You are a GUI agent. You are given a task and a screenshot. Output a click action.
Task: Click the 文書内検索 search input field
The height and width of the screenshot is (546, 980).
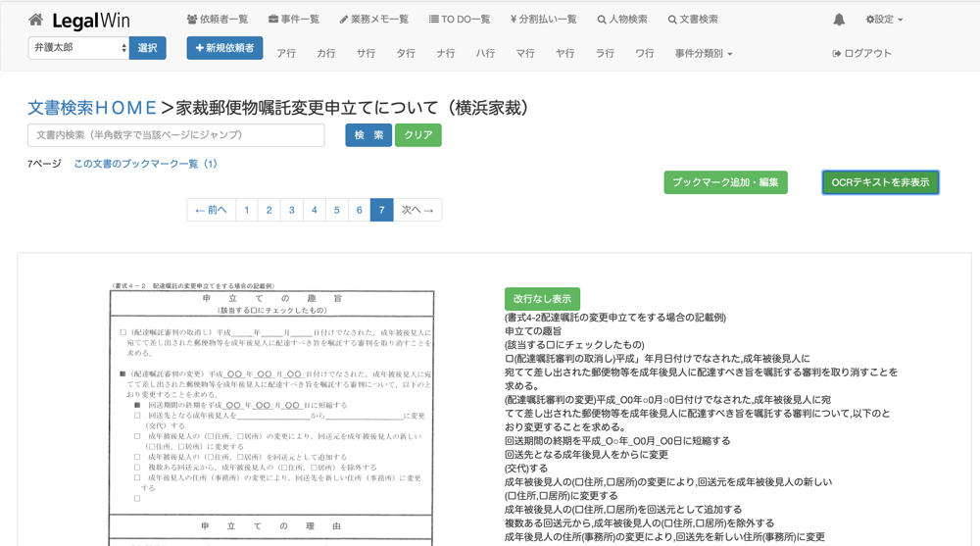coord(176,135)
